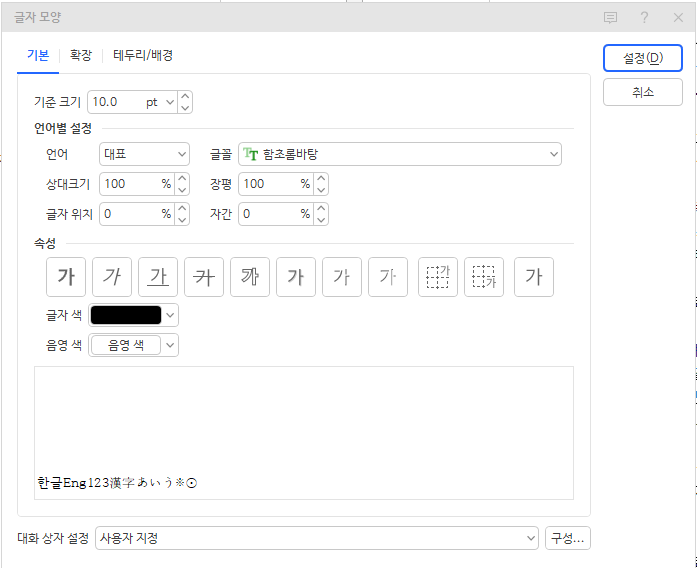Screen dimensions: 697x568
Task: Click the 취소 button
Action: (x=643, y=92)
